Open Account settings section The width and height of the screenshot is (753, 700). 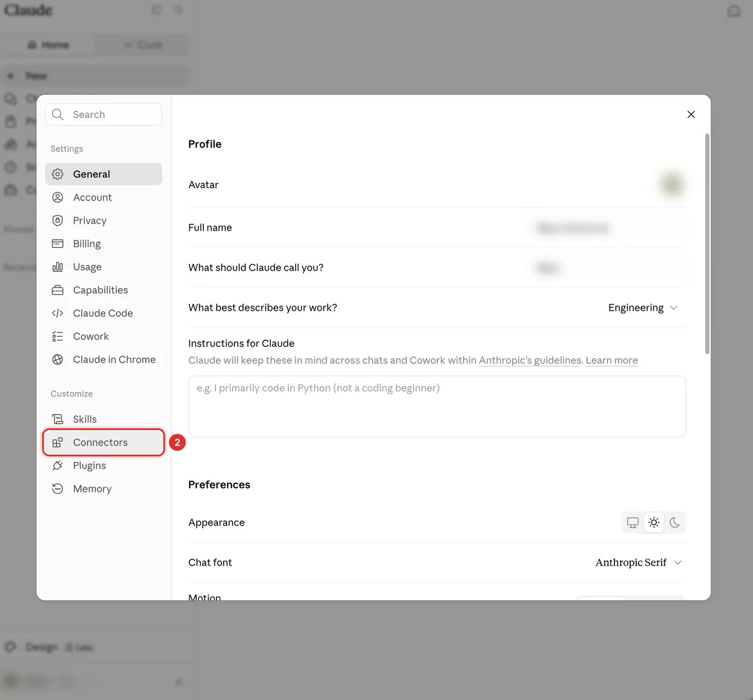point(104,197)
